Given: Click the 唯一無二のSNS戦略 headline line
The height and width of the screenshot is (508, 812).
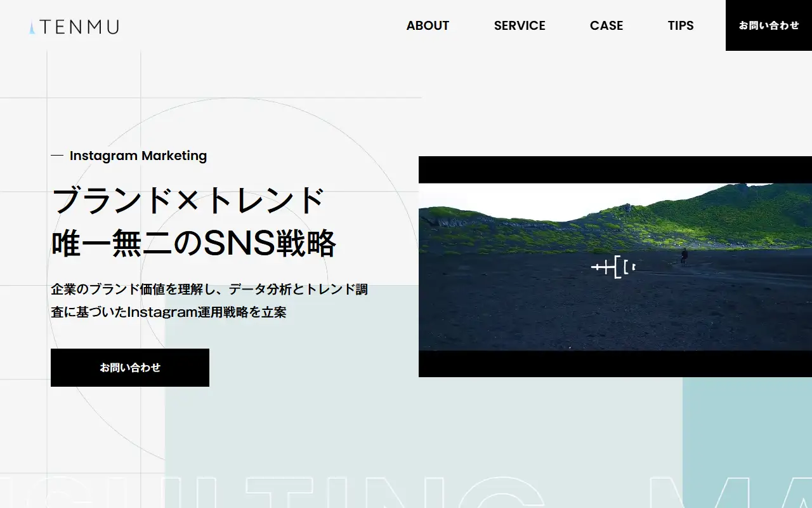Looking at the screenshot, I should [193, 243].
